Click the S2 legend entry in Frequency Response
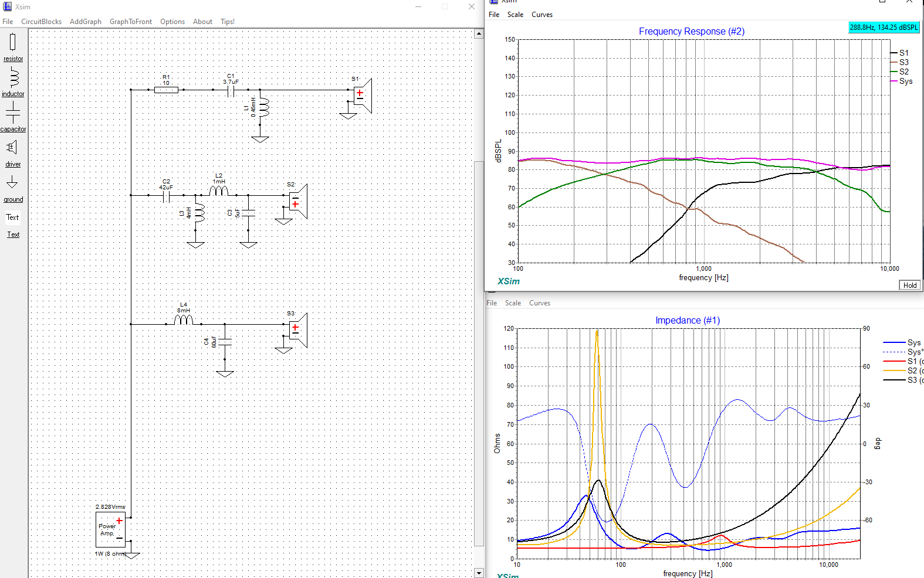Viewport: 924px width, 578px height. tap(899, 72)
